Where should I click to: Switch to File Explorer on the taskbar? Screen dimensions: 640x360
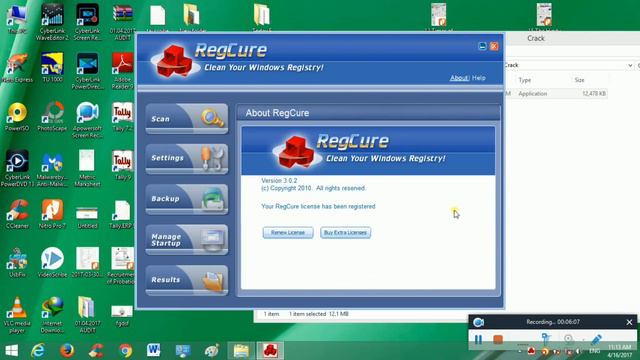pos(241,351)
